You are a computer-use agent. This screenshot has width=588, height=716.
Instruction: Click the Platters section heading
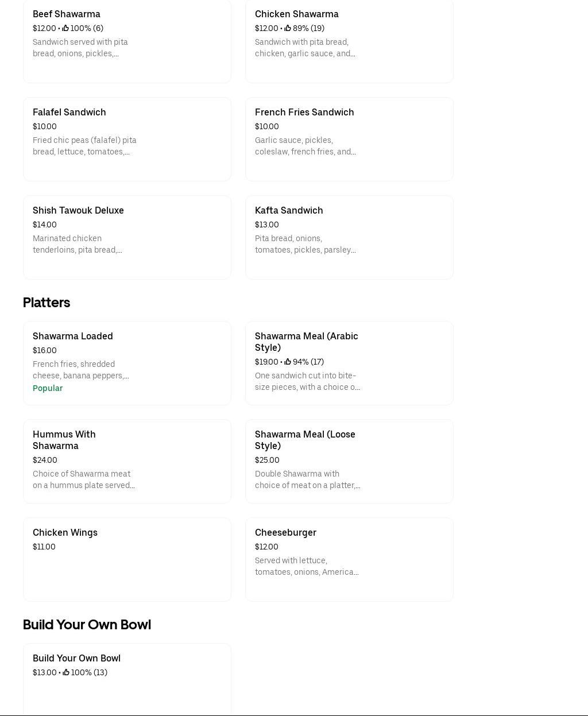point(47,303)
